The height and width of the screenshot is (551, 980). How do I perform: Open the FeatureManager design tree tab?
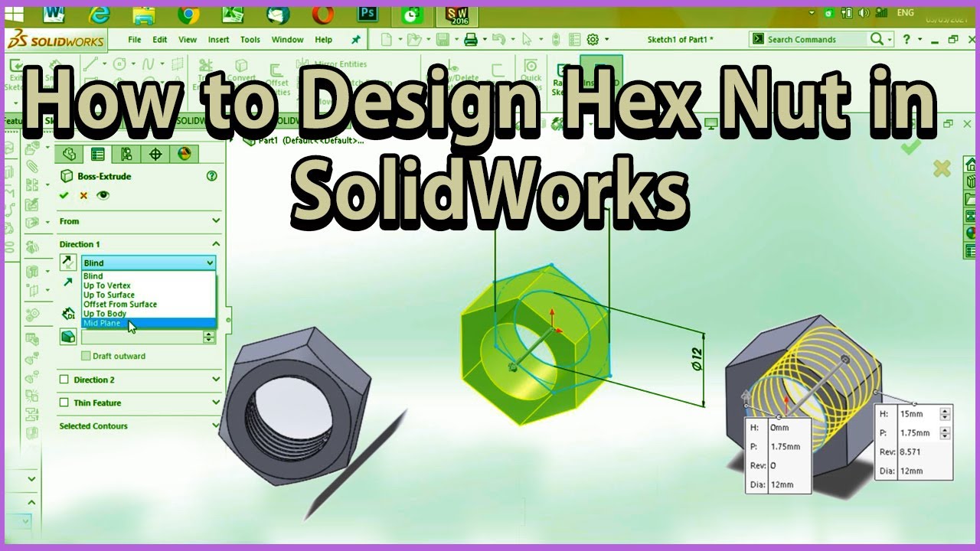(x=70, y=154)
